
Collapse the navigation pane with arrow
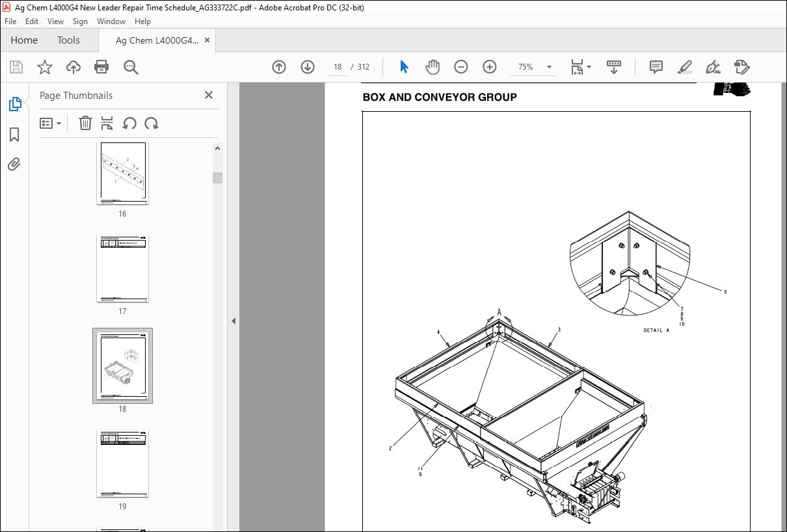[x=233, y=321]
